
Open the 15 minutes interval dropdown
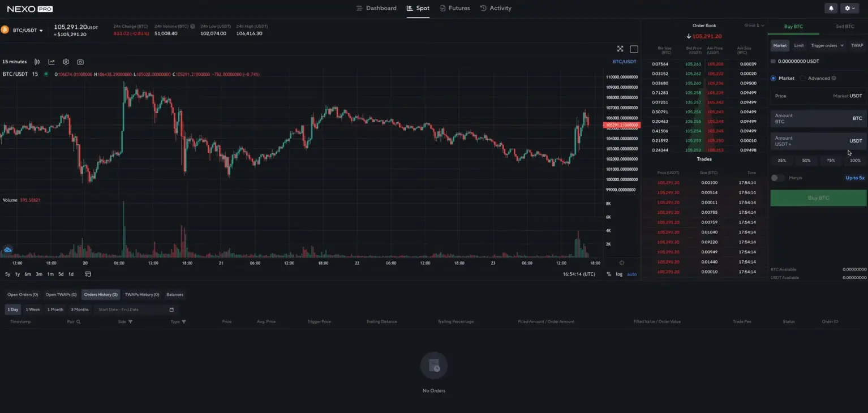coord(15,62)
